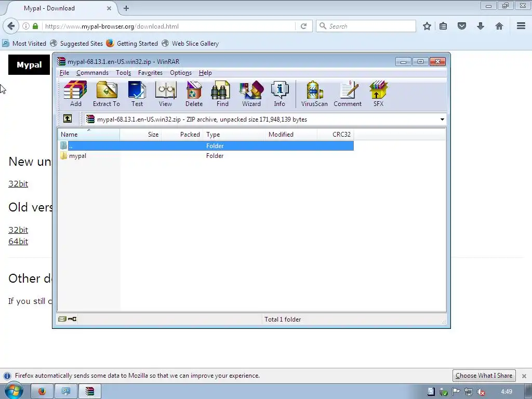Open the Web Slice Gallery bookmark

(191, 44)
